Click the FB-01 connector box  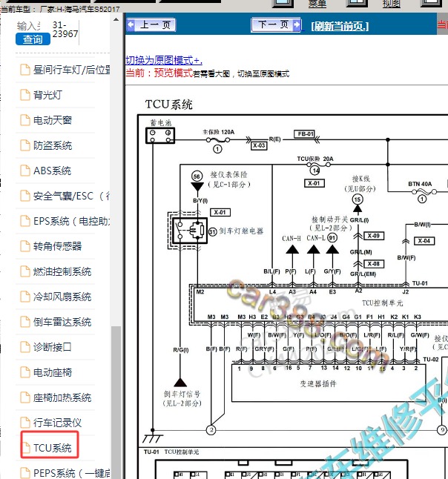306,133
